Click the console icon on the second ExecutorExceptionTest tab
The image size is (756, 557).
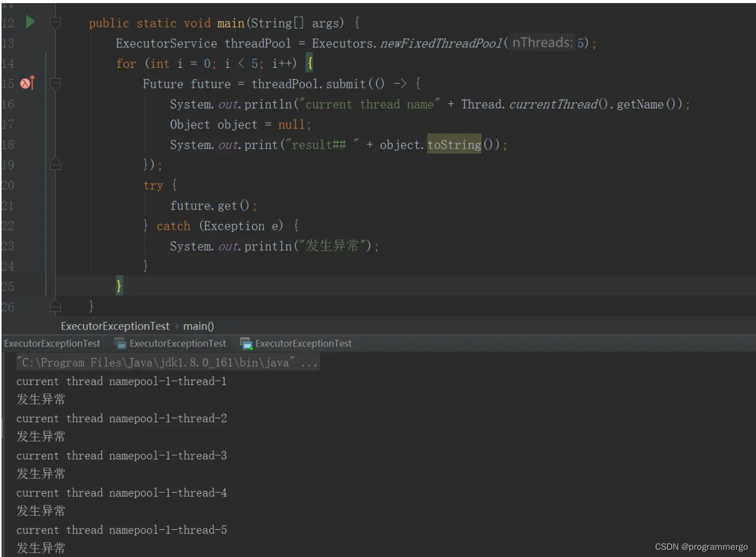120,343
